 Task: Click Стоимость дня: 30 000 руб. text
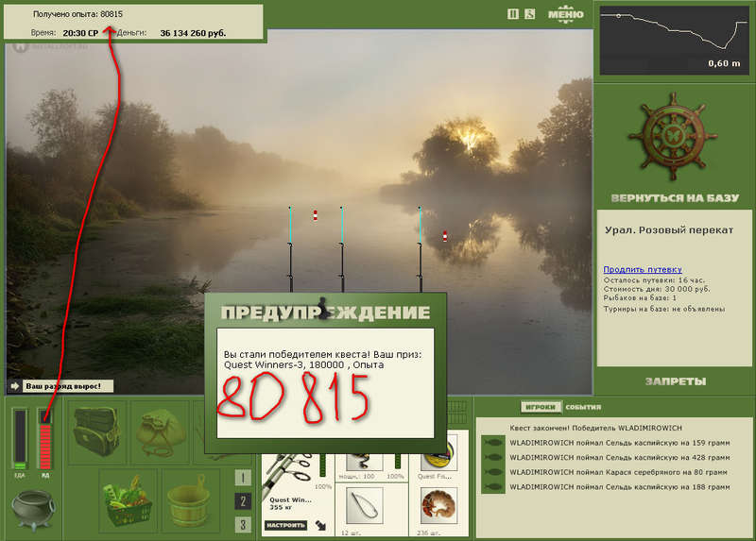point(657,289)
